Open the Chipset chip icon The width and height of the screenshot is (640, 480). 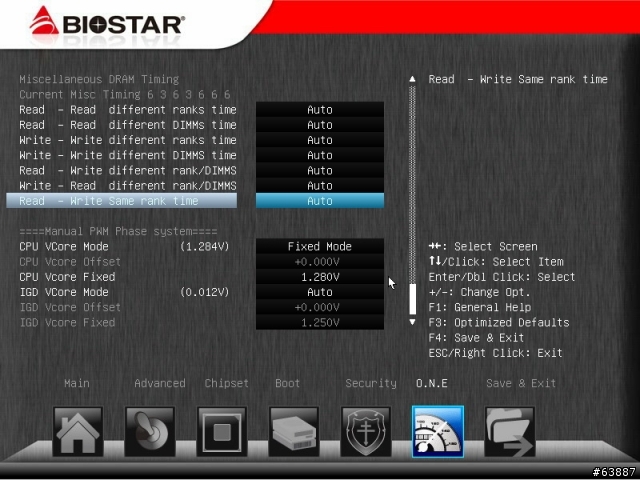click(222, 431)
